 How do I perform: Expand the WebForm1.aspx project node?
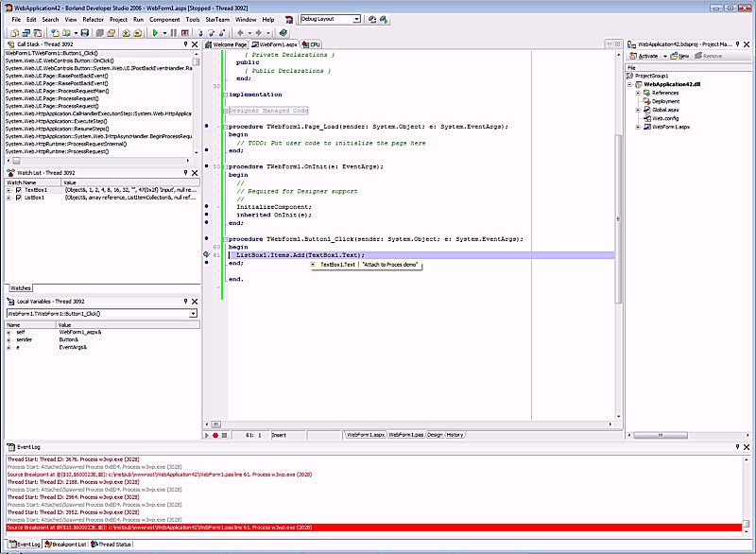click(638, 128)
